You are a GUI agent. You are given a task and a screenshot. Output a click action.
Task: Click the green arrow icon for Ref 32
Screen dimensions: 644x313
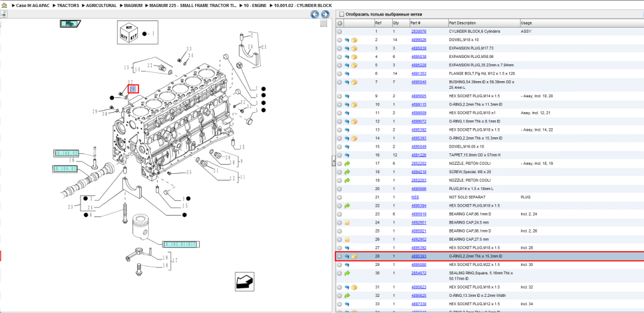click(346, 296)
